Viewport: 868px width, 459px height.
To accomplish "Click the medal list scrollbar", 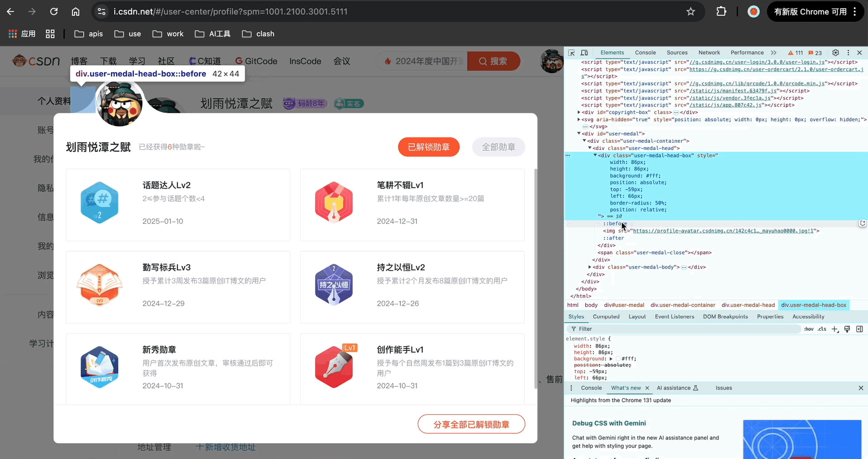I will point(536,278).
